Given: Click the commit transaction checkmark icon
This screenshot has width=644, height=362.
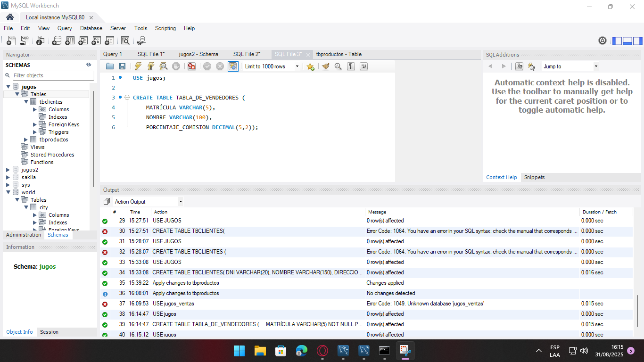Looking at the screenshot, I should click(207, 66).
